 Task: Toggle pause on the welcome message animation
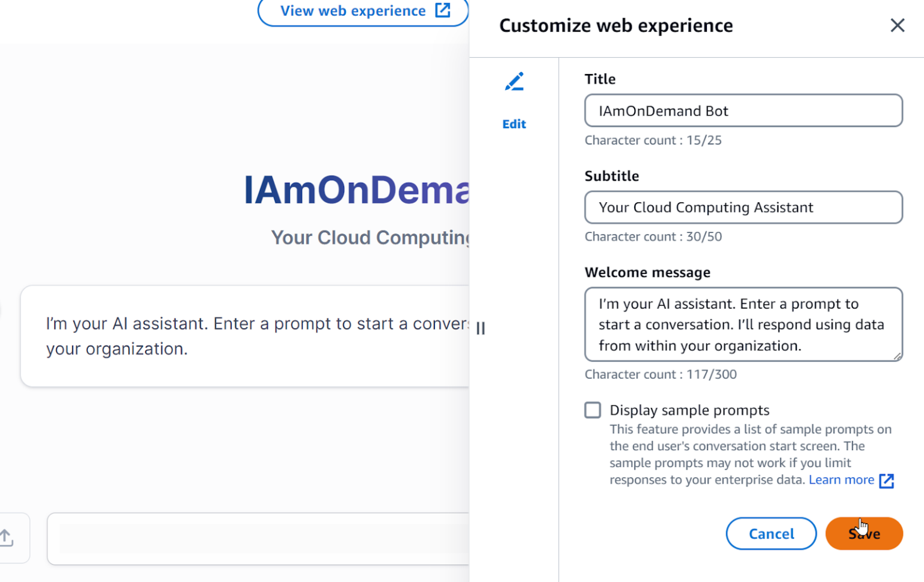tap(481, 328)
